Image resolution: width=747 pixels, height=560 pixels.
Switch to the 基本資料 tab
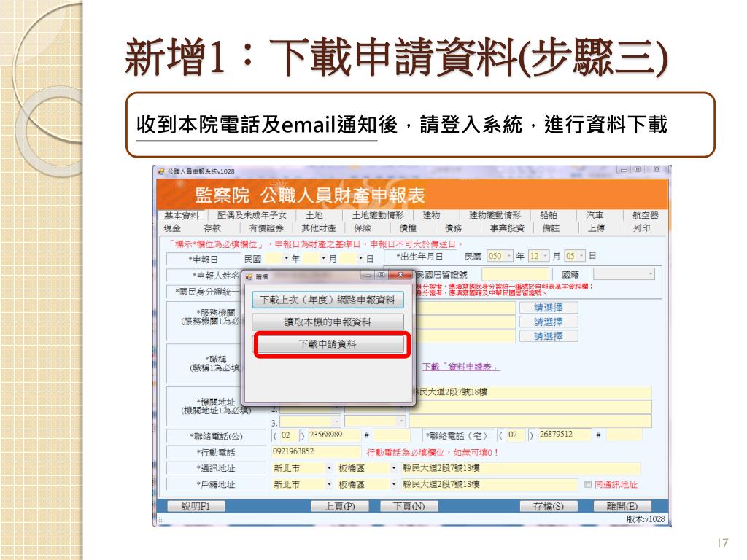tap(182, 215)
